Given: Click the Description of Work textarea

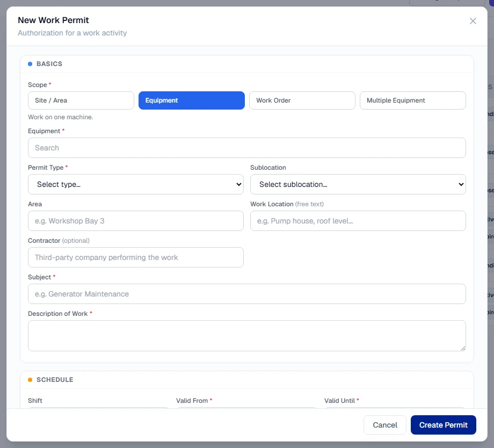Looking at the screenshot, I should [246, 336].
